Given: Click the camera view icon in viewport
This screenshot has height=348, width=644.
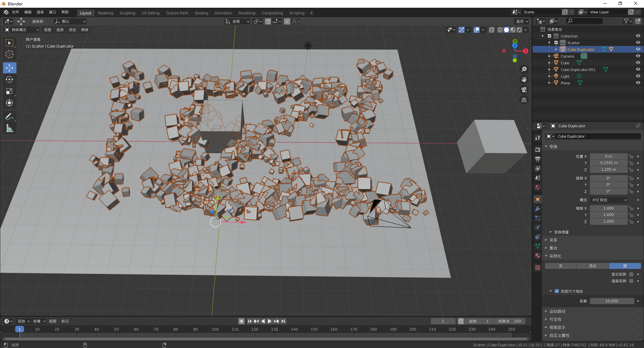Looking at the screenshot, I should 524,90.
